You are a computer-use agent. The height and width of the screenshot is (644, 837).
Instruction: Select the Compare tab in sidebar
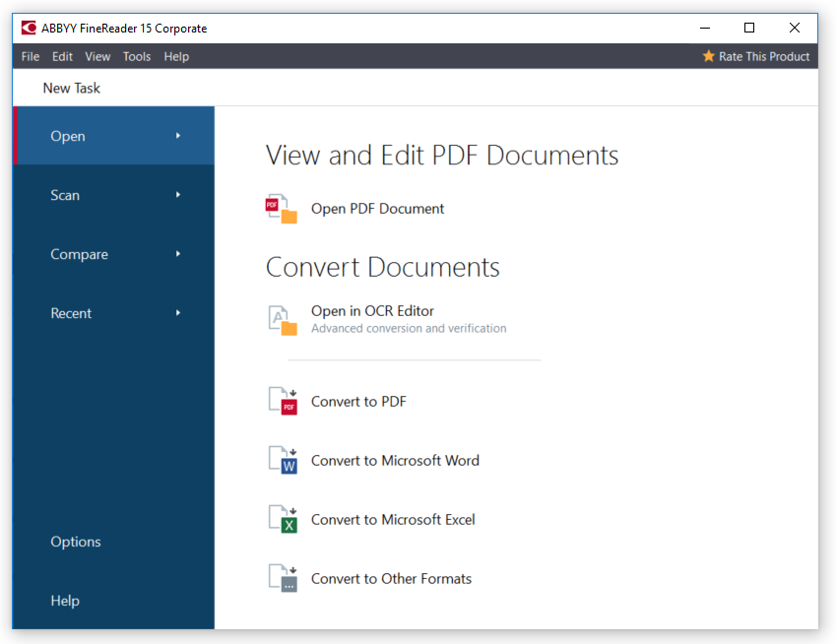113,254
